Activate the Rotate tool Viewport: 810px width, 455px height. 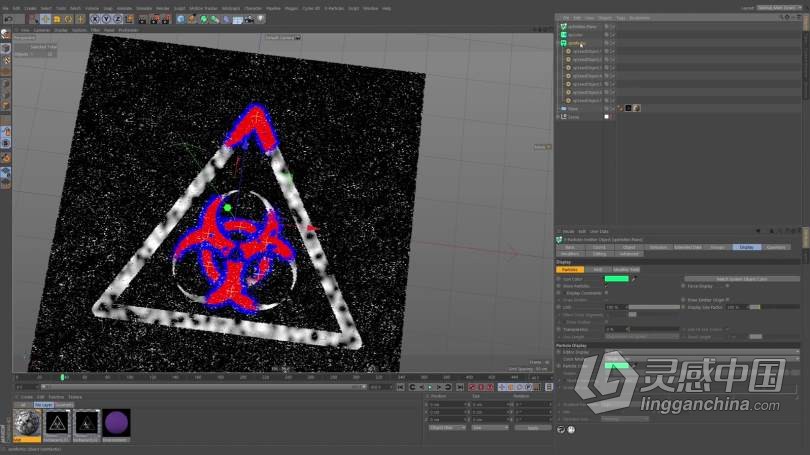pos(68,19)
